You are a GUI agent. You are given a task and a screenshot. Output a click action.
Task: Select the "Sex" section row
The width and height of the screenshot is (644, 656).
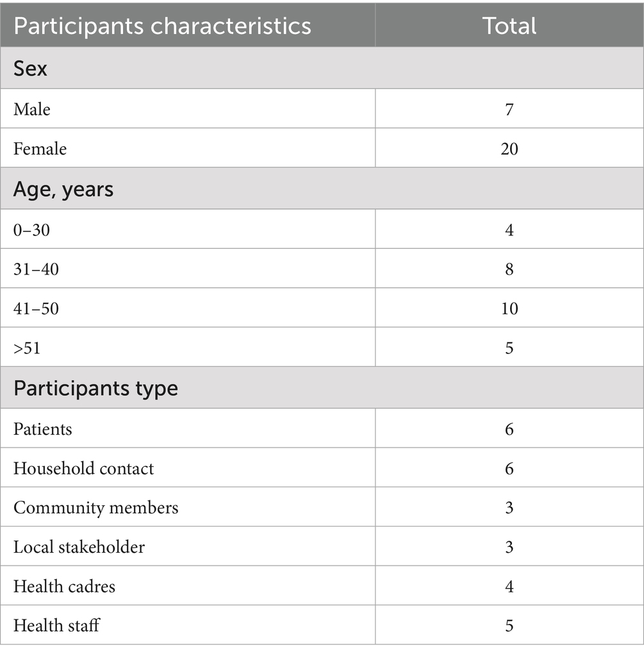click(30, 69)
